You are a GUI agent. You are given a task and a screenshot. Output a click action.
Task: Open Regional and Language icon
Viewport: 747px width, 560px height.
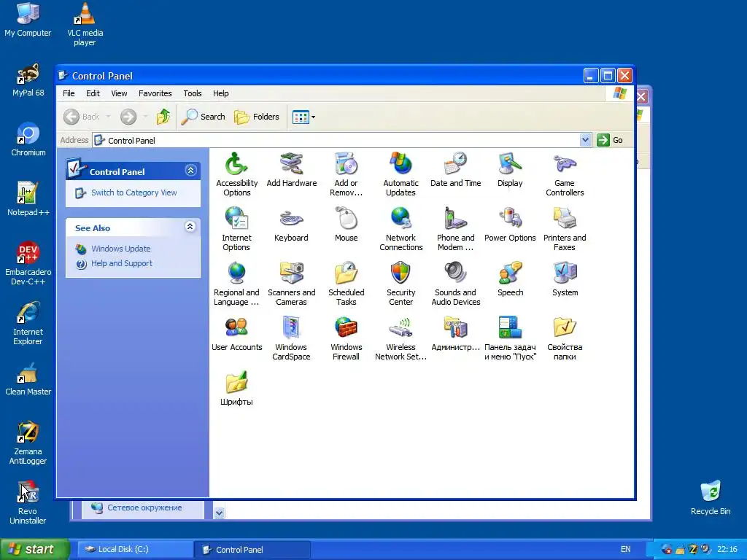coord(237,274)
